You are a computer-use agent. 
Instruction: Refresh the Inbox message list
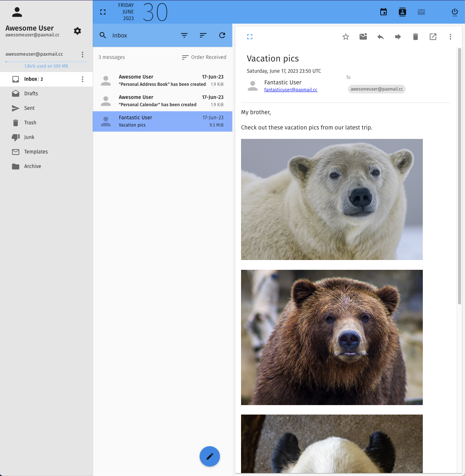[x=222, y=35]
